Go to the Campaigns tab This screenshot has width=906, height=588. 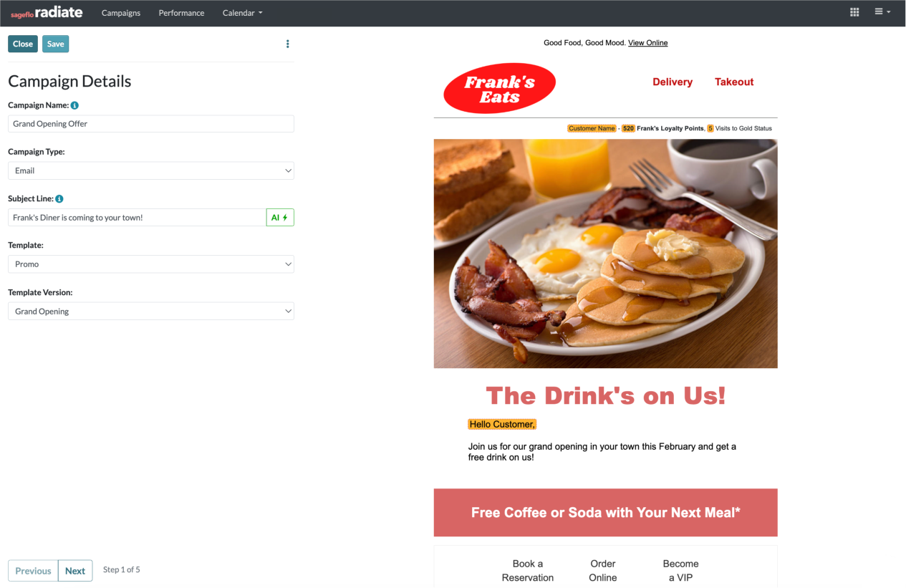(121, 13)
